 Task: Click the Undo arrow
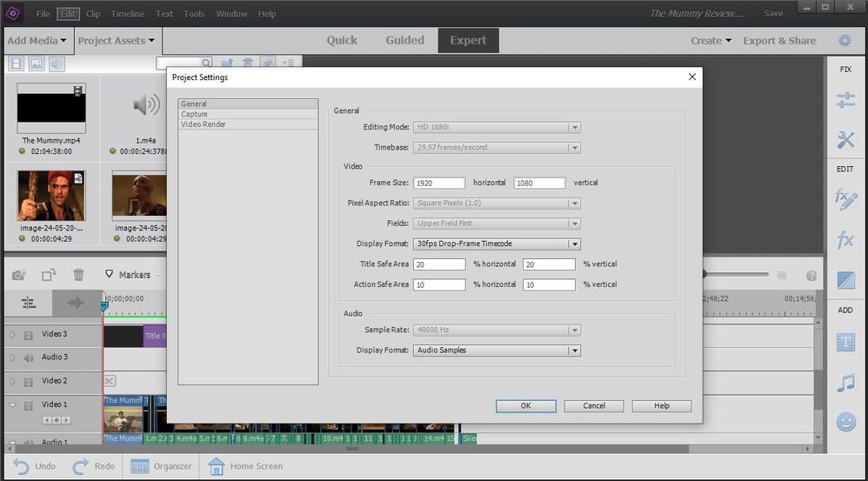pyautogui.click(x=21, y=466)
